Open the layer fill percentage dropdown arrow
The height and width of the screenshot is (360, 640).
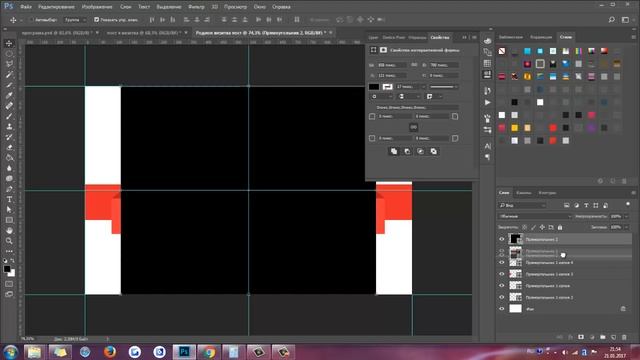click(627, 227)
